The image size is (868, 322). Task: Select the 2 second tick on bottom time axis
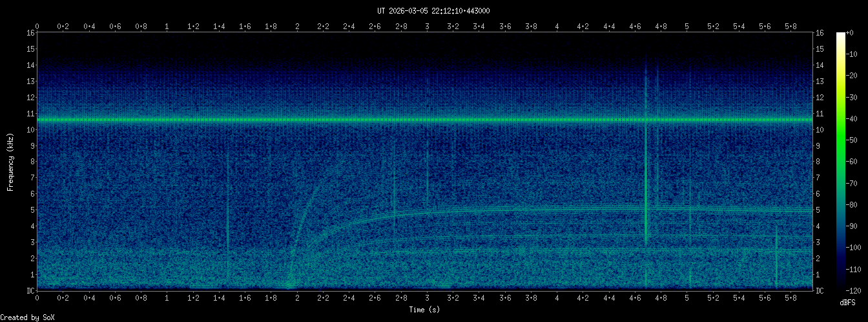(297, 298)
